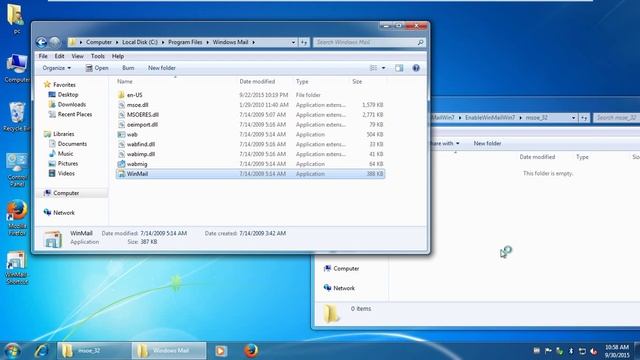Image resolution: width=640 pixels, height=360 pixels.
Task: Click the Computer breadcrumb in address bar
Action: tap(99, 42)
